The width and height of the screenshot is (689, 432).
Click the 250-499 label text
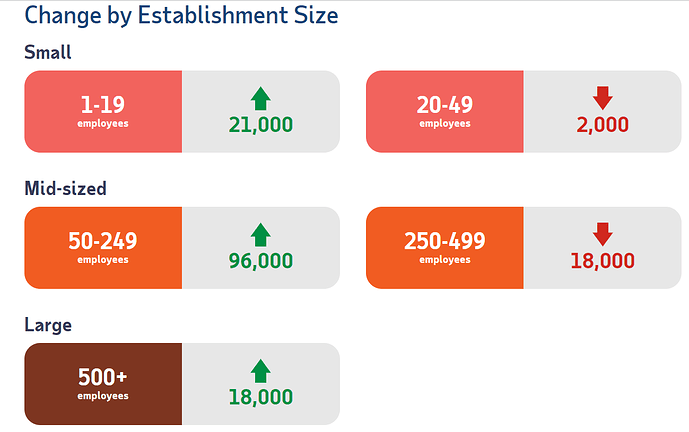pos(445,241)
